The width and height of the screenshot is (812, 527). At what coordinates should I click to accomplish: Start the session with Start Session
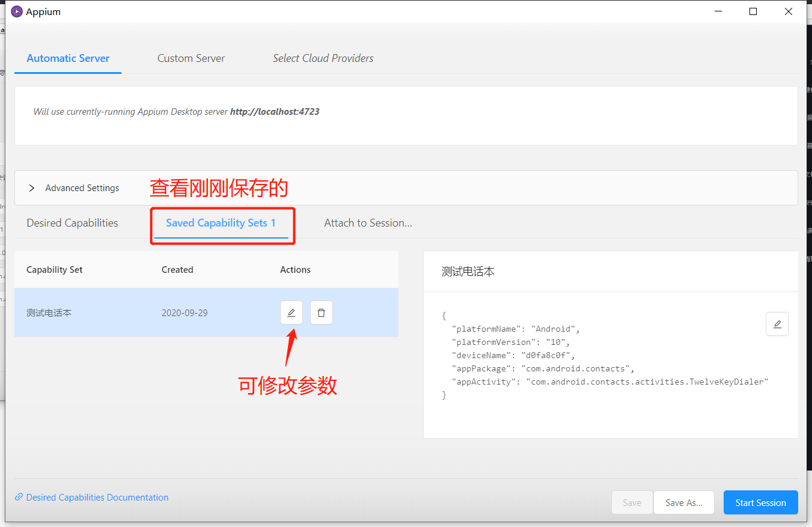click(760, 503)
